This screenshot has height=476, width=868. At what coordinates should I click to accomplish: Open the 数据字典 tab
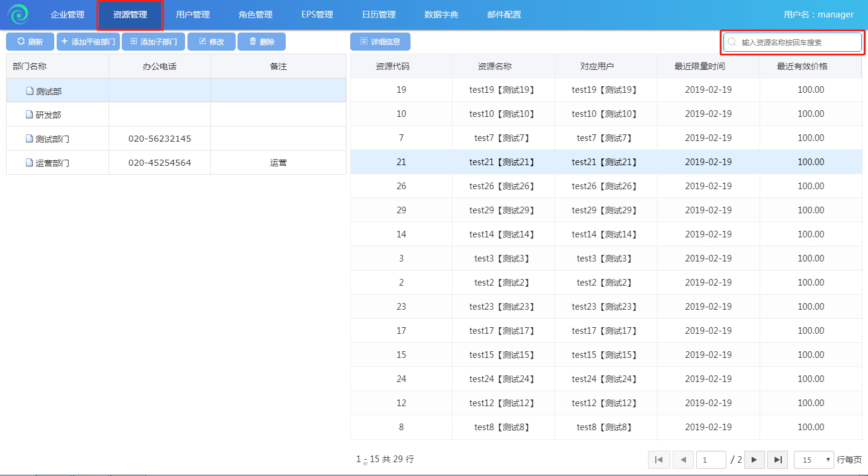(x=441, y=14)
